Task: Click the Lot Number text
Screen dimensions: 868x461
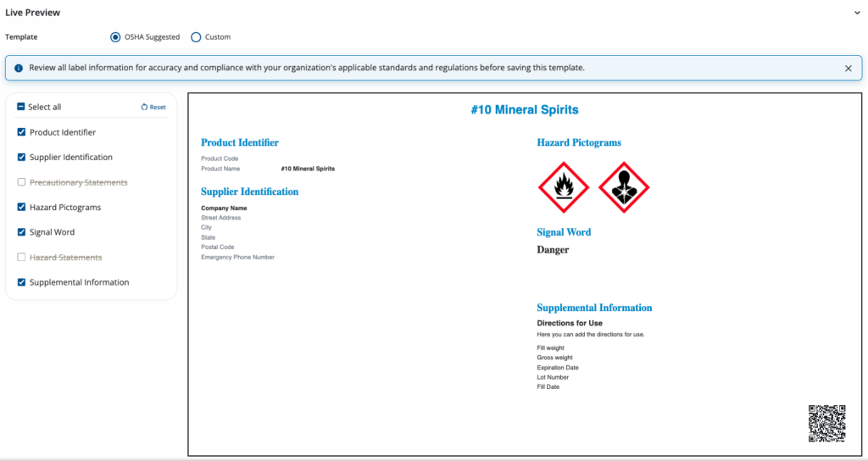Action: [x=553, y=377]
